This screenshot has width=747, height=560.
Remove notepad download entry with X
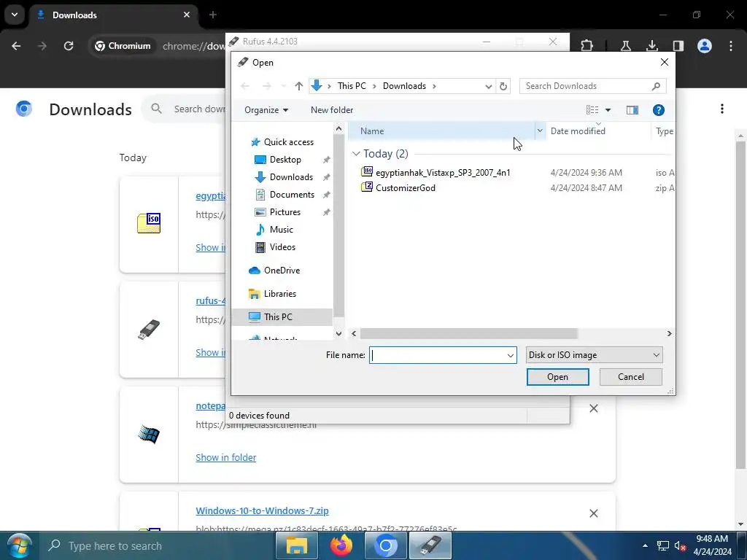pos(594,408)
